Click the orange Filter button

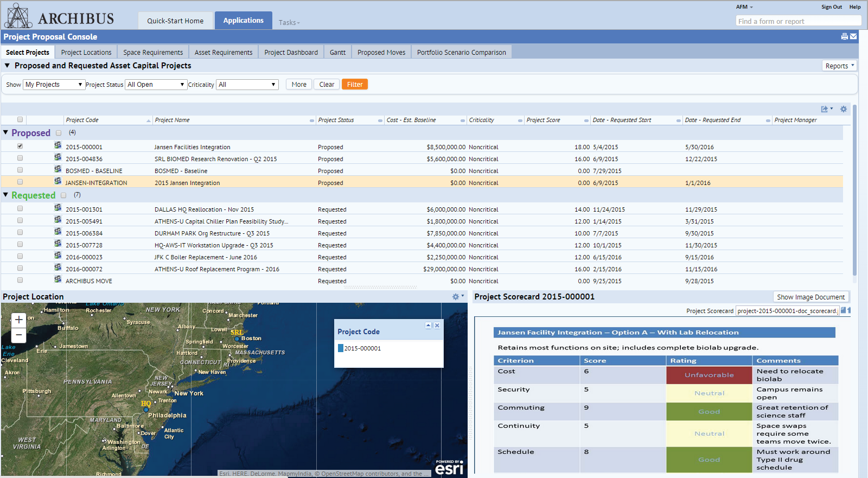pyautogui.click(x=355, y=85)
